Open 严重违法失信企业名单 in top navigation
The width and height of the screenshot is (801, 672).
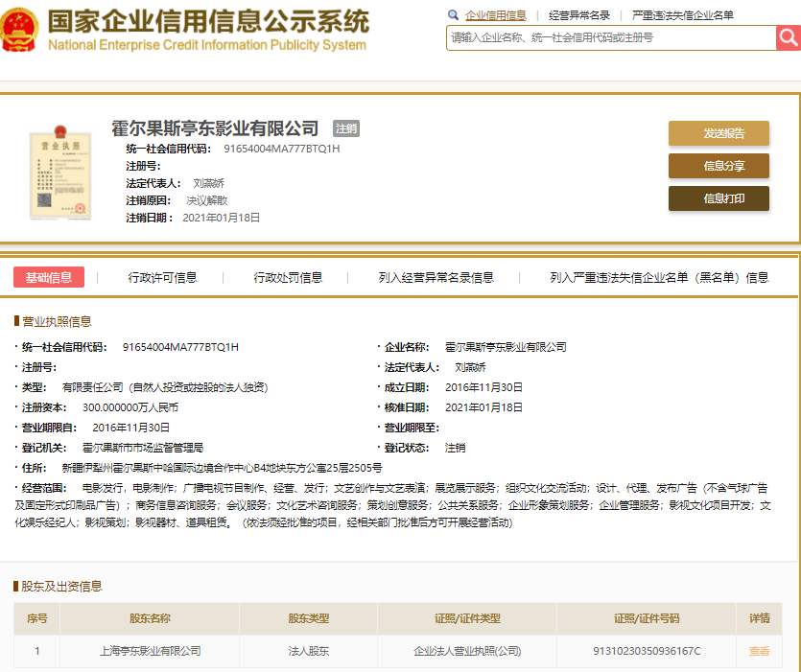click(x=682, y=15)
